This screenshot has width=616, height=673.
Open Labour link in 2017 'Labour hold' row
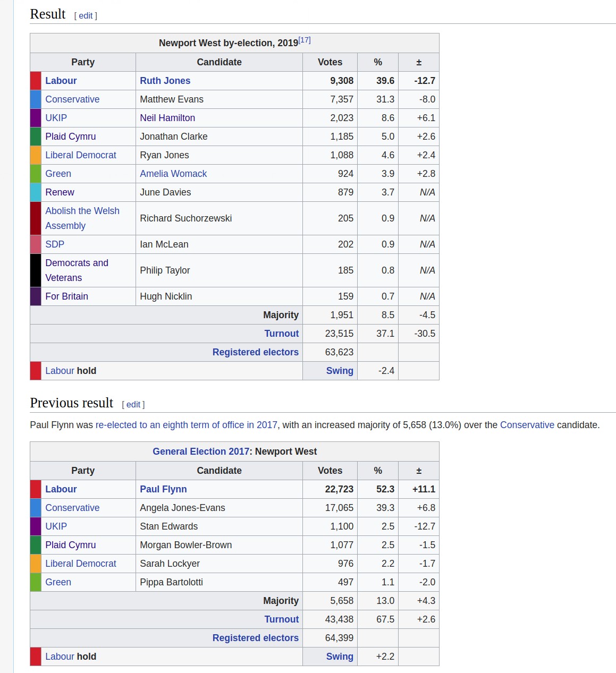point(60,657)
